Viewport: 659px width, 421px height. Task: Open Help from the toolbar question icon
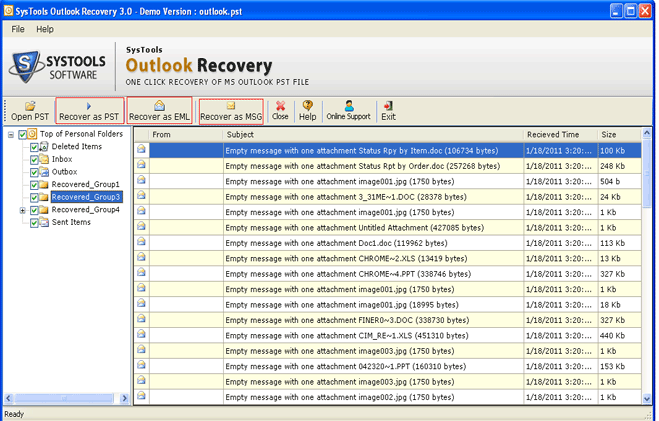point(308,105)
